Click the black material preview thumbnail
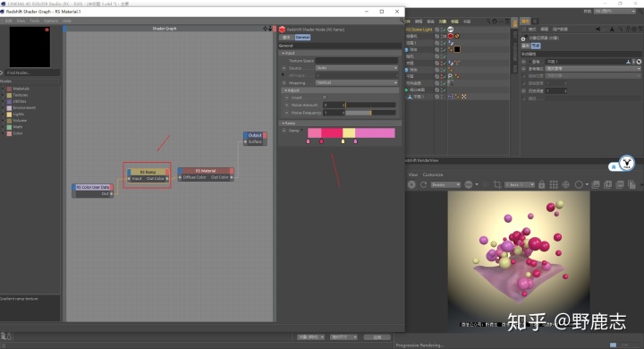 click(x=30, y=47)
